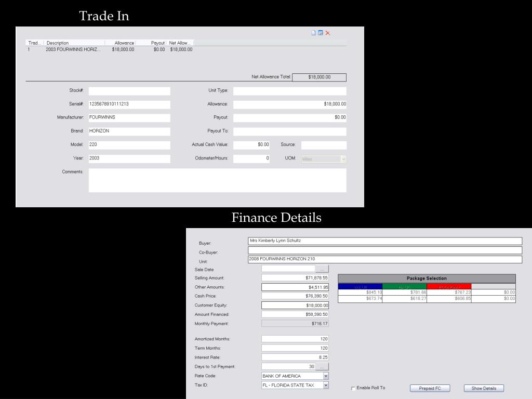532x399 pixels.
Task: Click the Allowance column header
Action: pos(120,43)
